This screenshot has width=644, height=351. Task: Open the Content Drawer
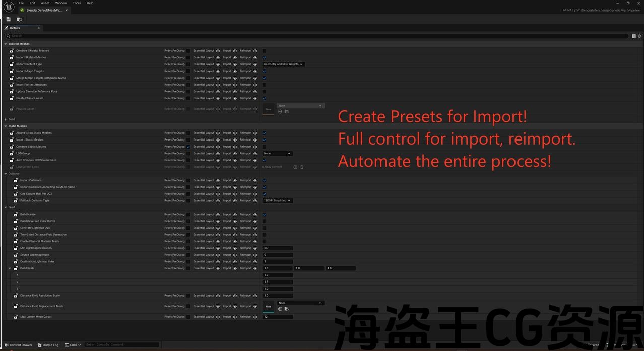pyautogui.click(x=19, y=345)
